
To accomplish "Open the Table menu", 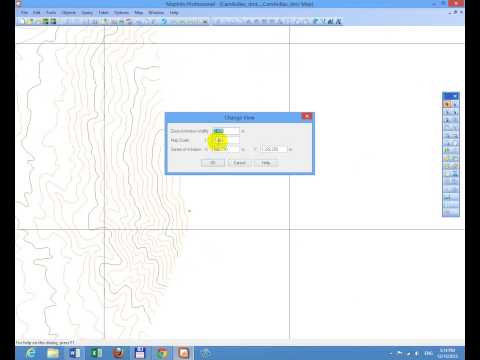I will tap(104, 13).
